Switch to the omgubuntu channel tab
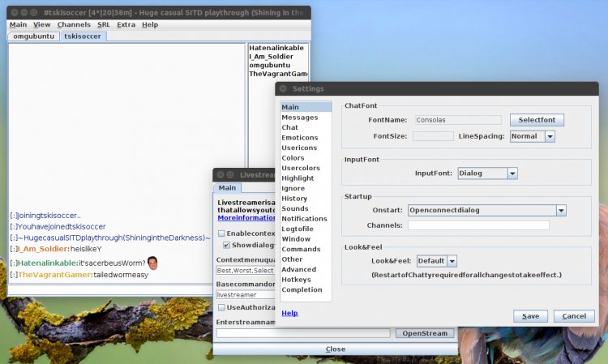 [34, 36]
